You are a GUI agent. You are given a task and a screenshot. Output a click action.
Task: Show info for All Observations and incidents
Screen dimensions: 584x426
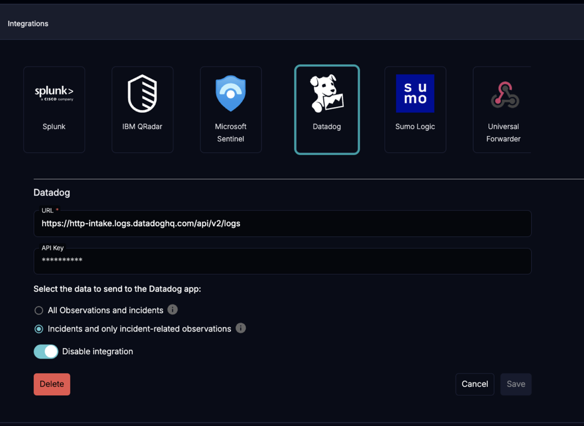pos(172,309)
